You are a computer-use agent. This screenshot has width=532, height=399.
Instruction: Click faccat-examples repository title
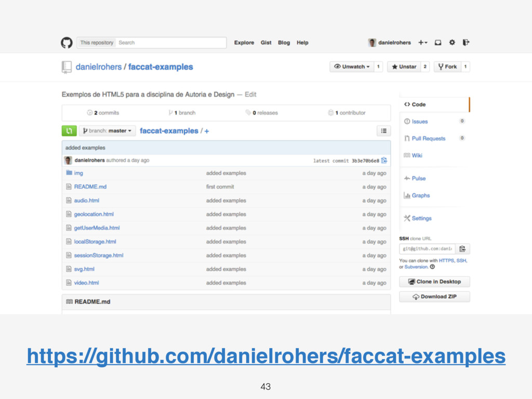coord(161,67)
